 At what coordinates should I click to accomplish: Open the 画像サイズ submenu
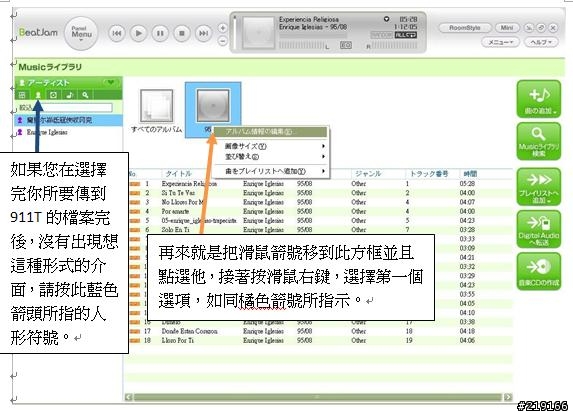point(270,146)
